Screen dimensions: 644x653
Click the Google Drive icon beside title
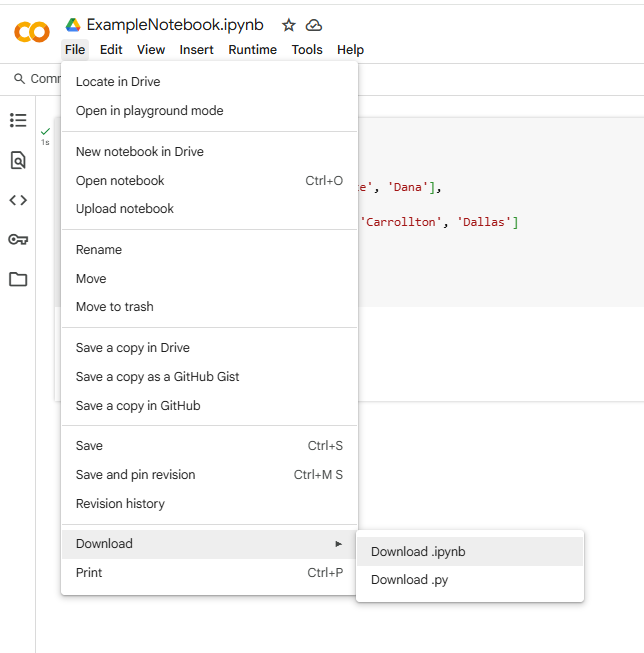[73, 25]
